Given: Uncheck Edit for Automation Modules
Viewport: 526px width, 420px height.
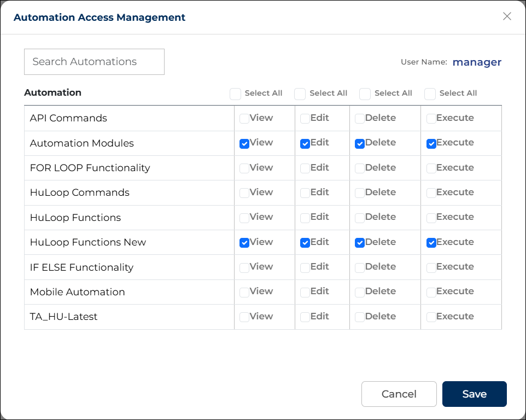Looking at the screenshot, I should point(305,144).
